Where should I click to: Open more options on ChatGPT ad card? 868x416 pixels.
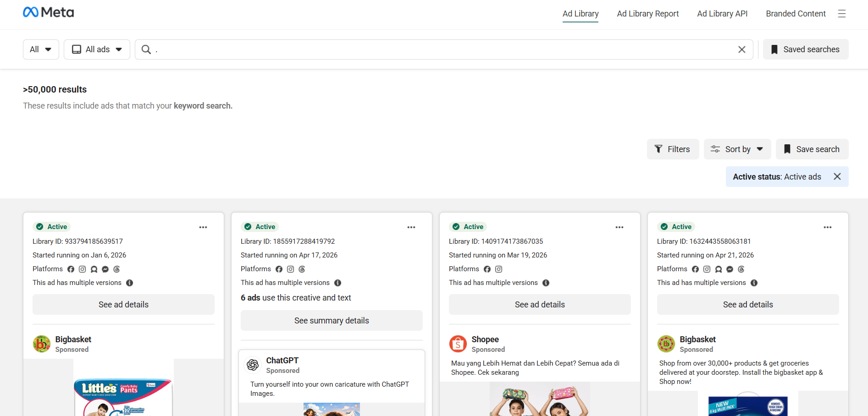coord(411,227)
